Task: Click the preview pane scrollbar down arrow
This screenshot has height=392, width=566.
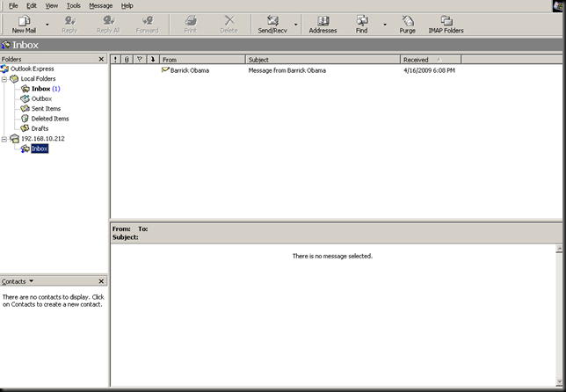Action: coord(559,381)
